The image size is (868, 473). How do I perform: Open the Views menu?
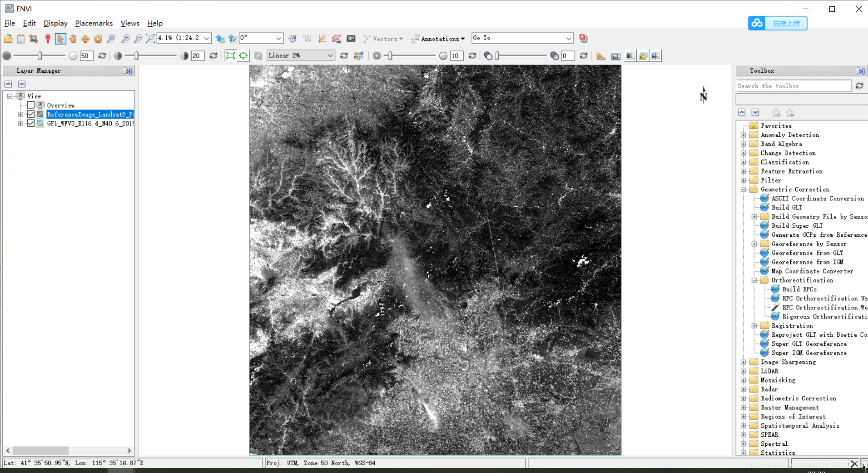[130, 23]
